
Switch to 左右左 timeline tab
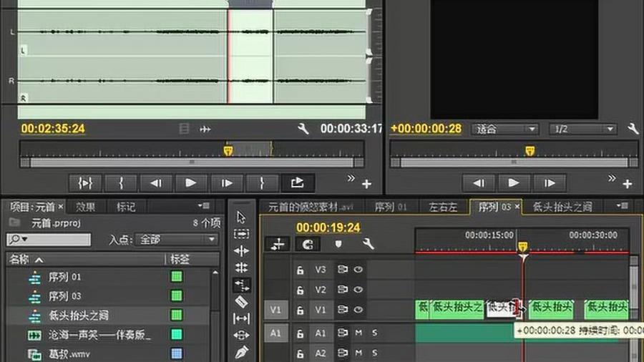tap(443, 207)
